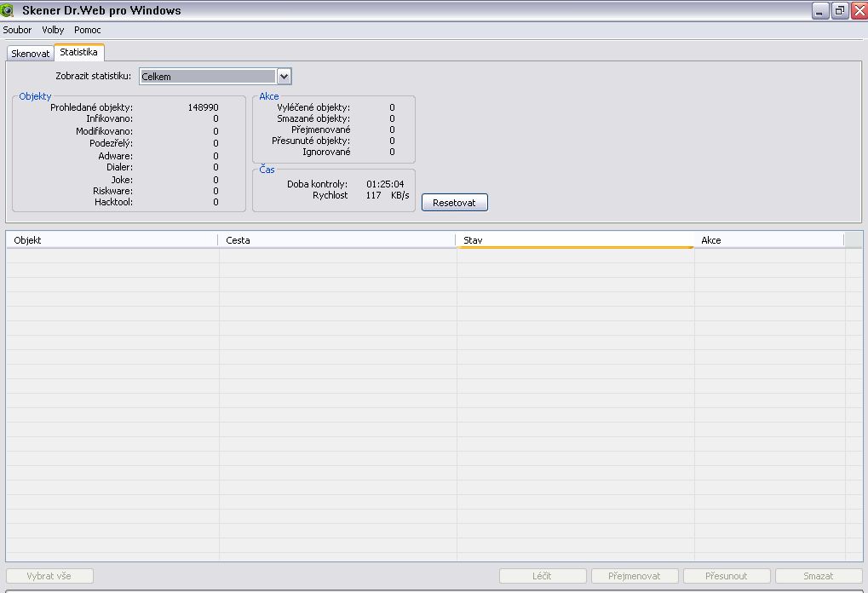Click the Akce column header
This screenshot has width=868, height=593.
click(768, 240)
